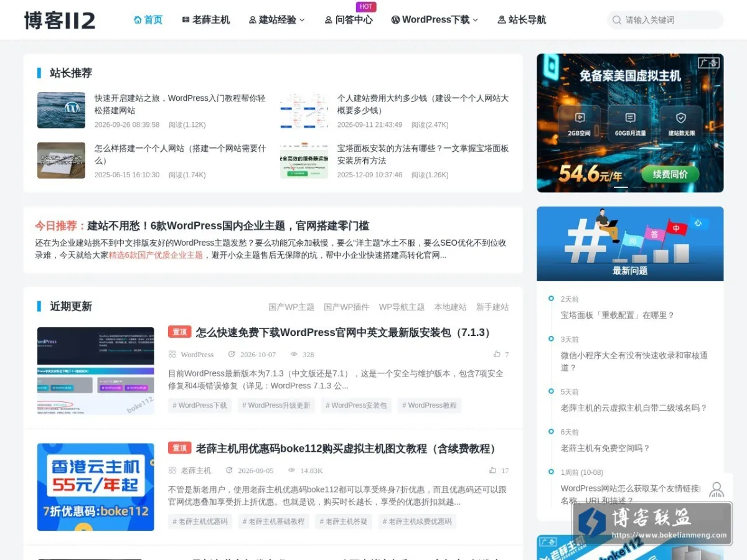Select the # WordPress教程 tag
Screen dimensions: 747x560
pyautogui.click(x=430, y=406)
